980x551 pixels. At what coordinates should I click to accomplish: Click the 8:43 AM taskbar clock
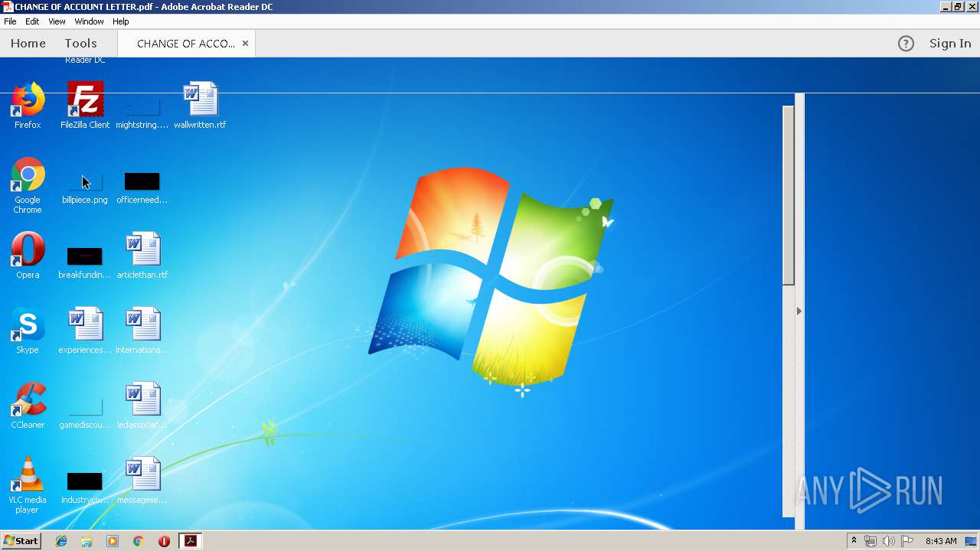tap(941, 541)
